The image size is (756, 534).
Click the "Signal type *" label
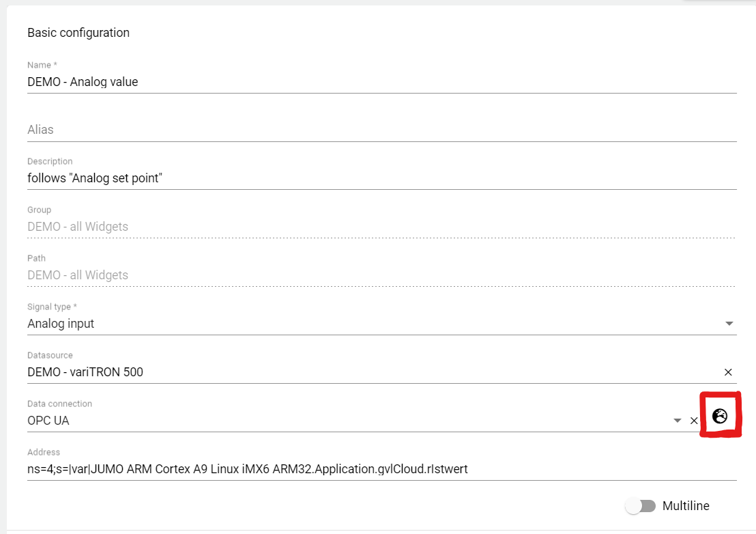(52, 307)
